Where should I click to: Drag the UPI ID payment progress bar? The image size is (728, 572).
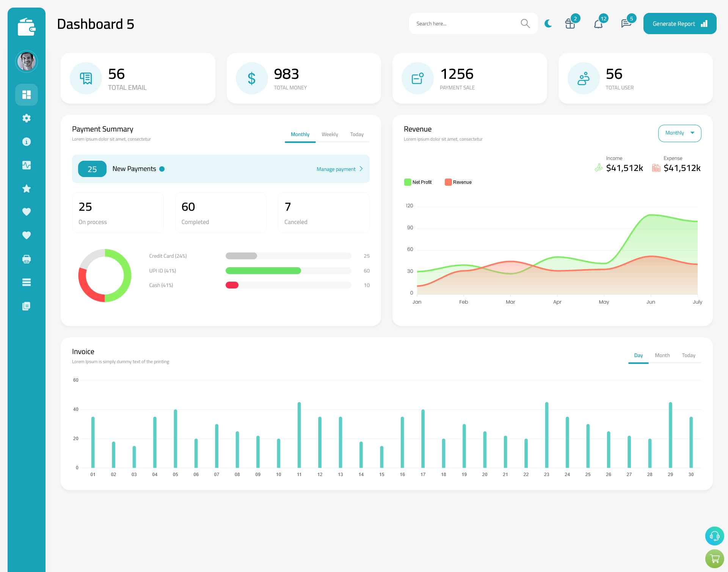(288, 270)
